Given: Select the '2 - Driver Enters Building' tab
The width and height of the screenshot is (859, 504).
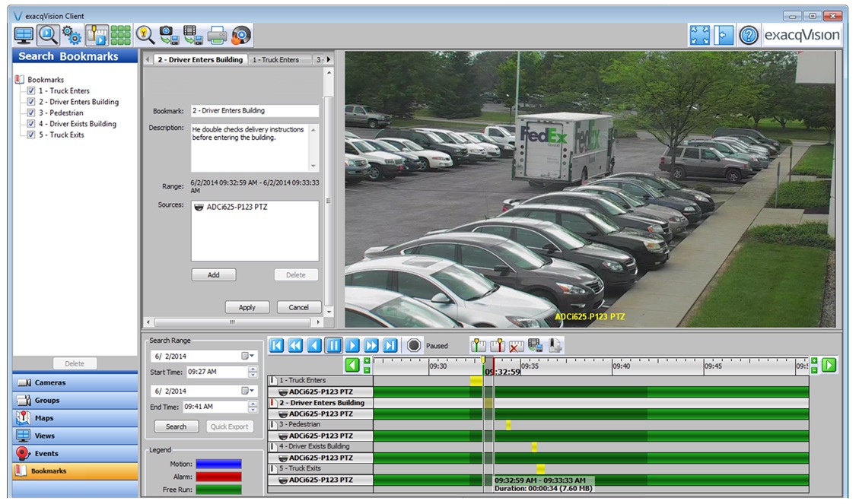Looking at the screenshot, I should coord(200,59).
